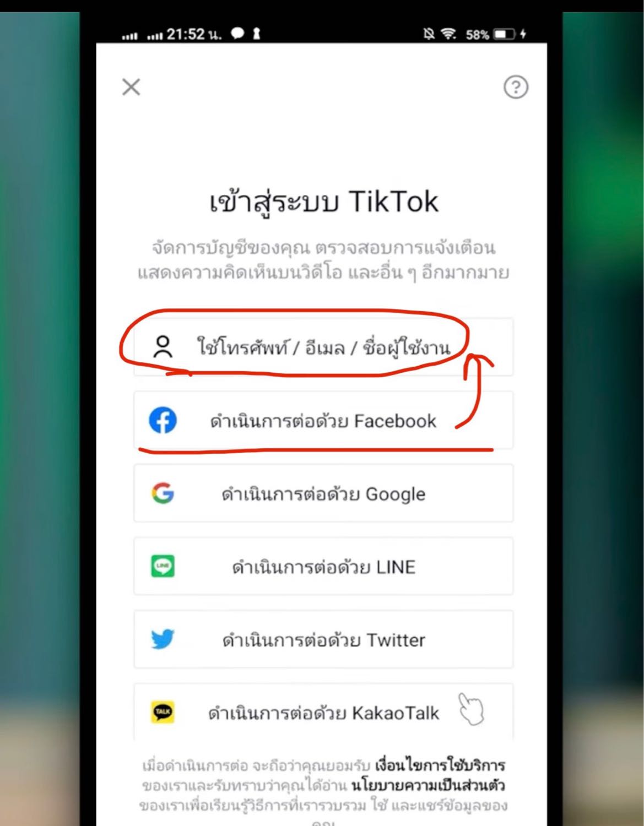This screenshot has height=826, width=644.
Task: Tap the muted bell status icon
Action: click(429, 35)
